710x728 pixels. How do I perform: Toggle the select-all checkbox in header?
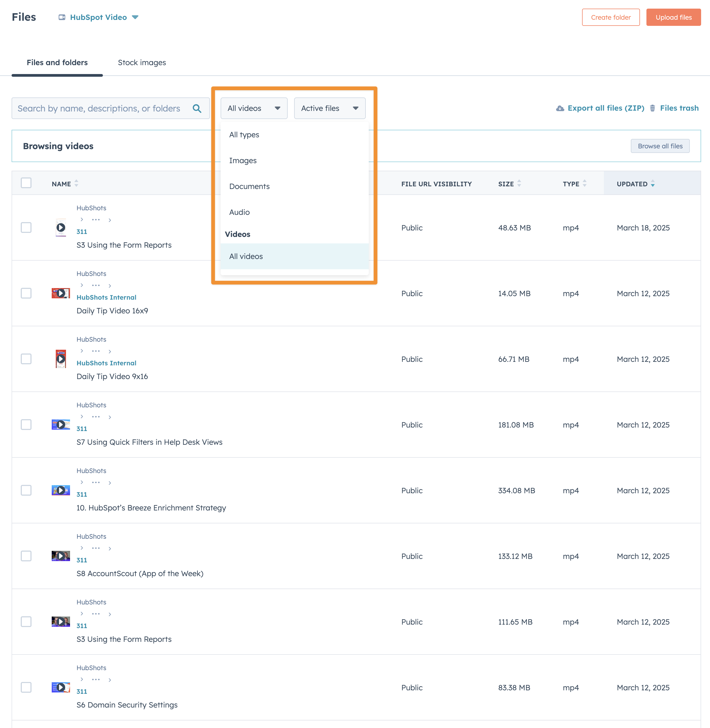(26, 183)
